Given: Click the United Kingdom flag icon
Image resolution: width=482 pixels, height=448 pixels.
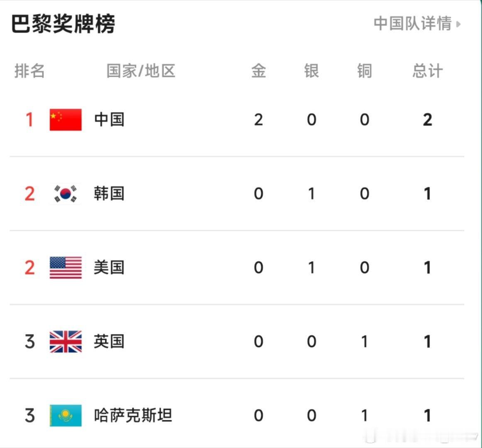Looking at the screenshot, I should tap(66, 342).
